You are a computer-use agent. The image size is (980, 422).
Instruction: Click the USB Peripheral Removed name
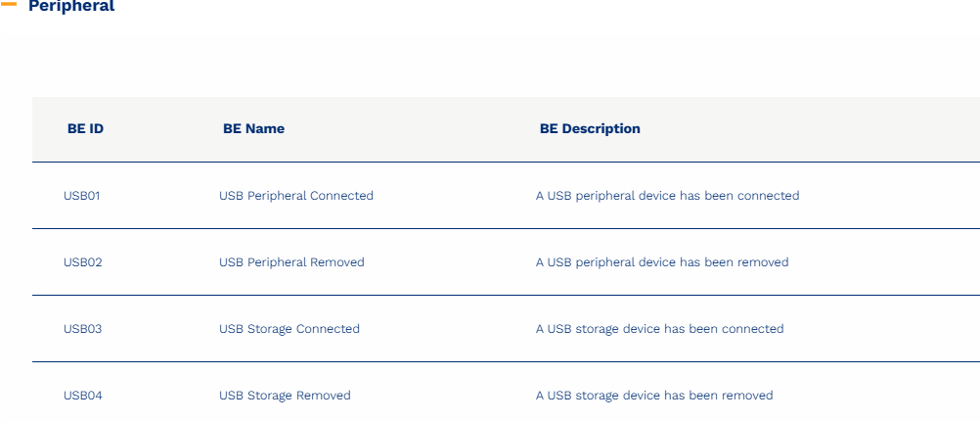291,262
